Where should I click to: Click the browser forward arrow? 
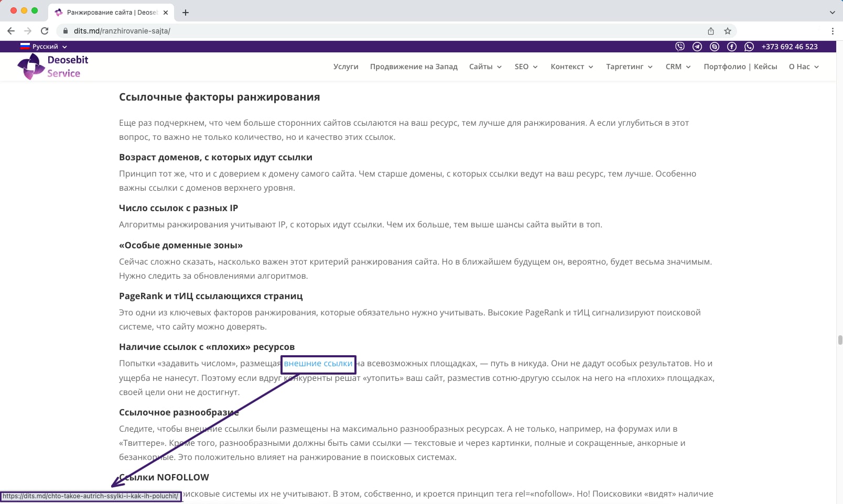[x=28, y=31]
